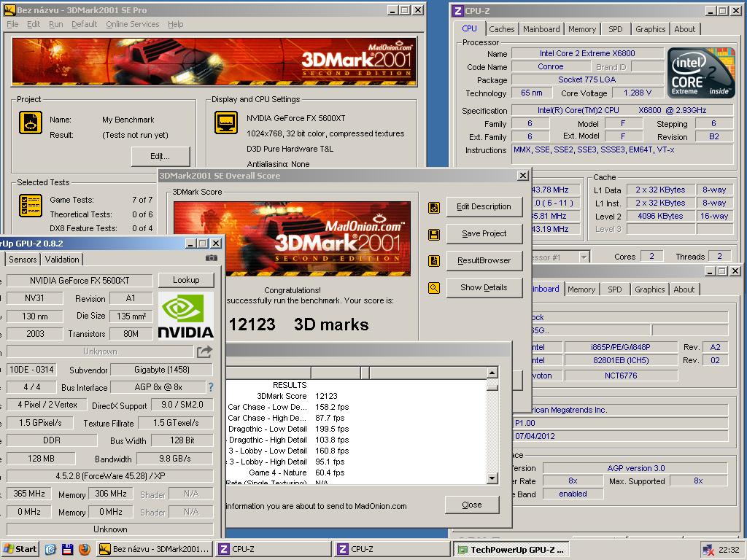Switch to About tab in top CPU-Z
Image resolution: width=747 pixels, height=560 pixels.
point(684,29)
